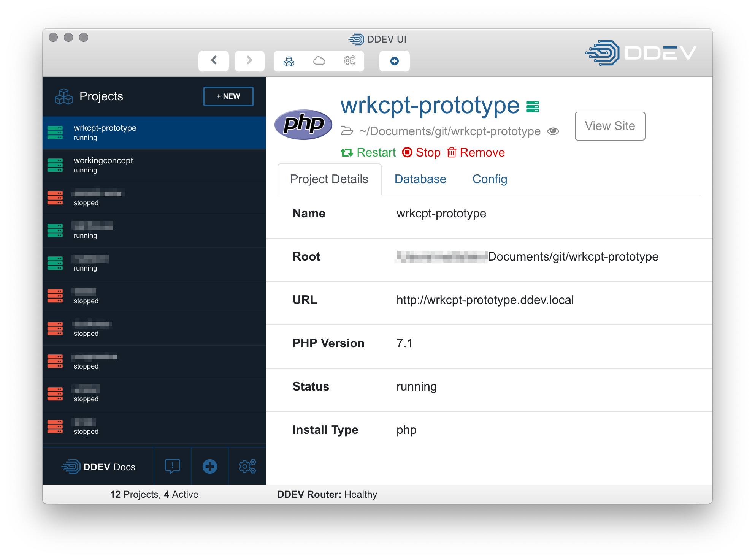Select the wrkcpt-prototype project in the sidebar
755x560 pixels.
tap(154, 133)
